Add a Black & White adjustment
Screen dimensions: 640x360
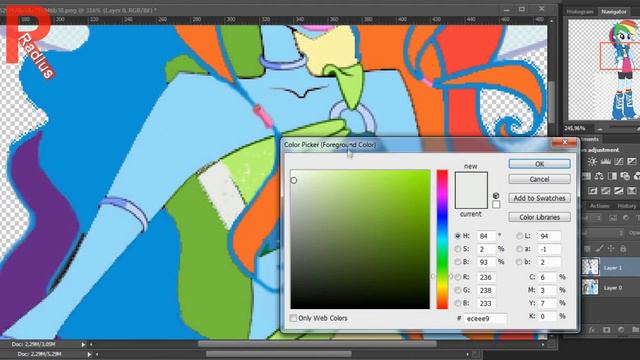(x=612, y=176)
